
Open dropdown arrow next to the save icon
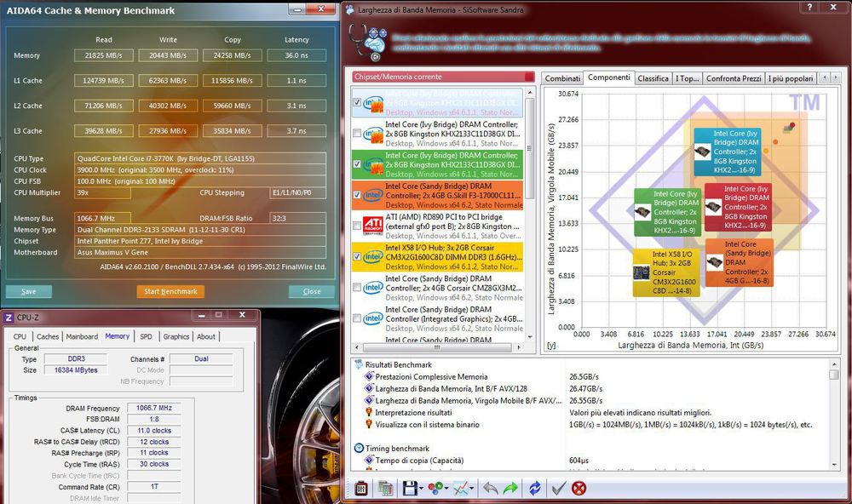(421, 489)
